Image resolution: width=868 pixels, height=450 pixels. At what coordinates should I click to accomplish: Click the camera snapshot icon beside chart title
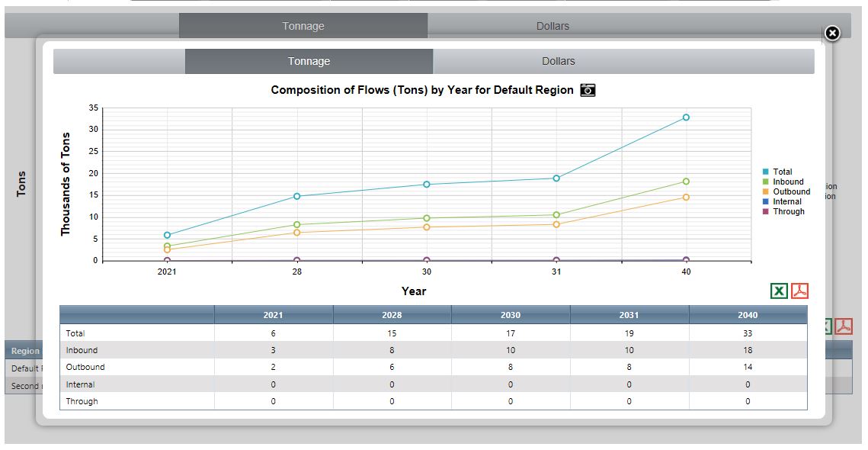pyautogui.click(x=587, y=90)
